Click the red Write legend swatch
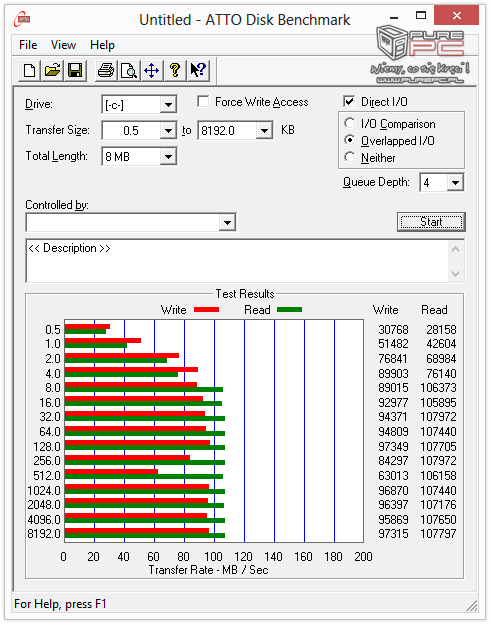Screen dimensions: 490x624 click(206, 310)
